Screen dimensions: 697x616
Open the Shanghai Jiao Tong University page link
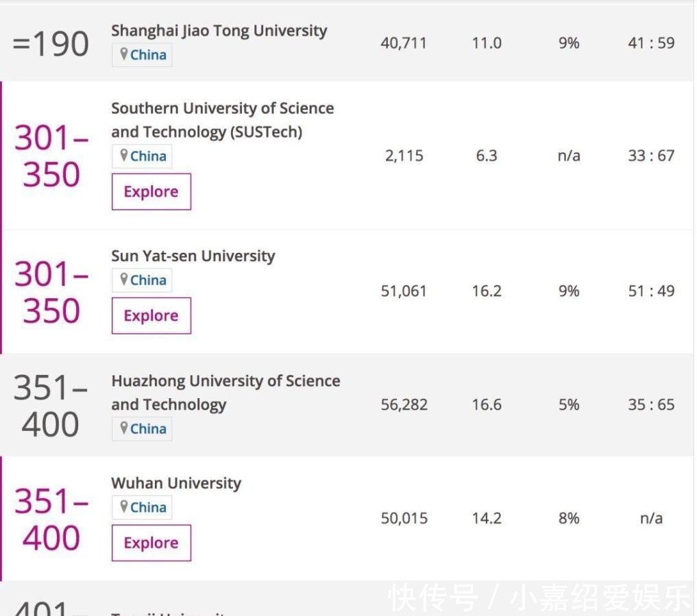[x=219, y=30]
